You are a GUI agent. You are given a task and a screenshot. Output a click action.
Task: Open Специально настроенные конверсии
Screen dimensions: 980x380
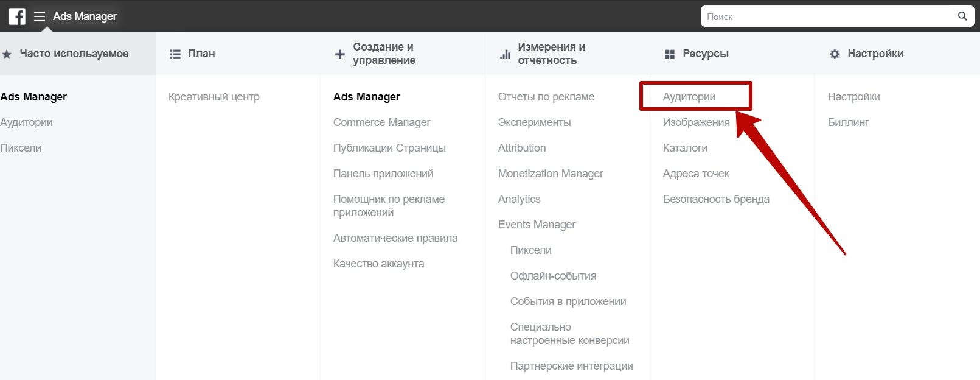(x=570, y=334)
